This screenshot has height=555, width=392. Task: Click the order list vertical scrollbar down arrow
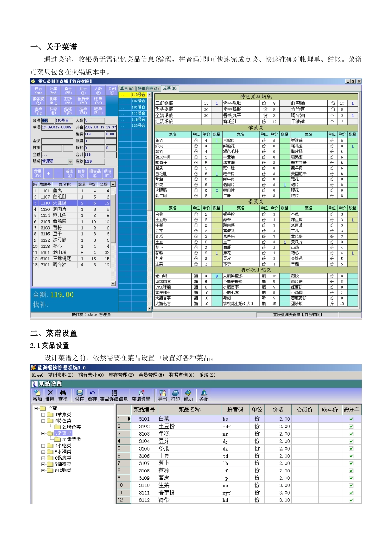pos(113,284)
